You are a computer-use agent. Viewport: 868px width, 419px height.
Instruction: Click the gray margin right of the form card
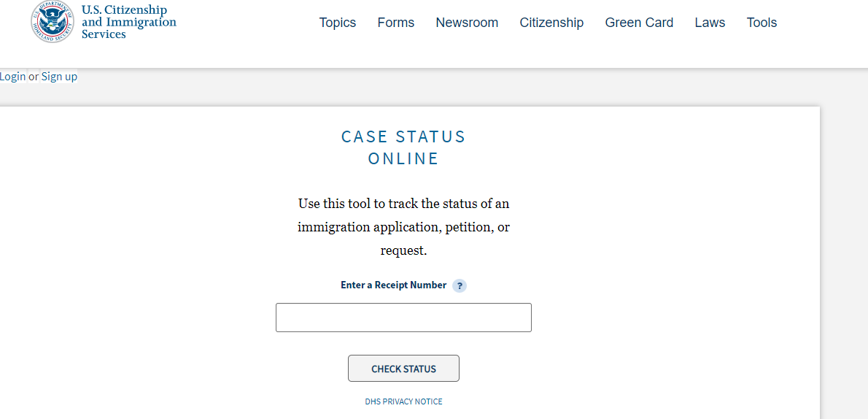coord(844,255)
